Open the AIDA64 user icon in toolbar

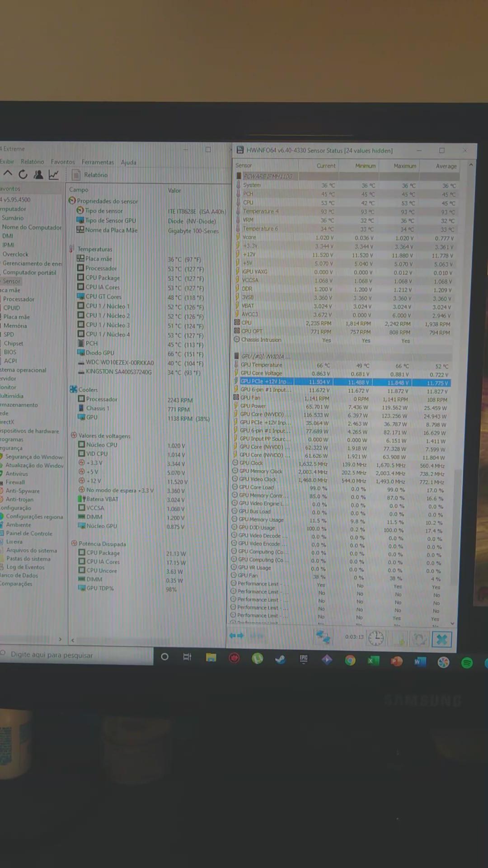(x=38, y=175)
